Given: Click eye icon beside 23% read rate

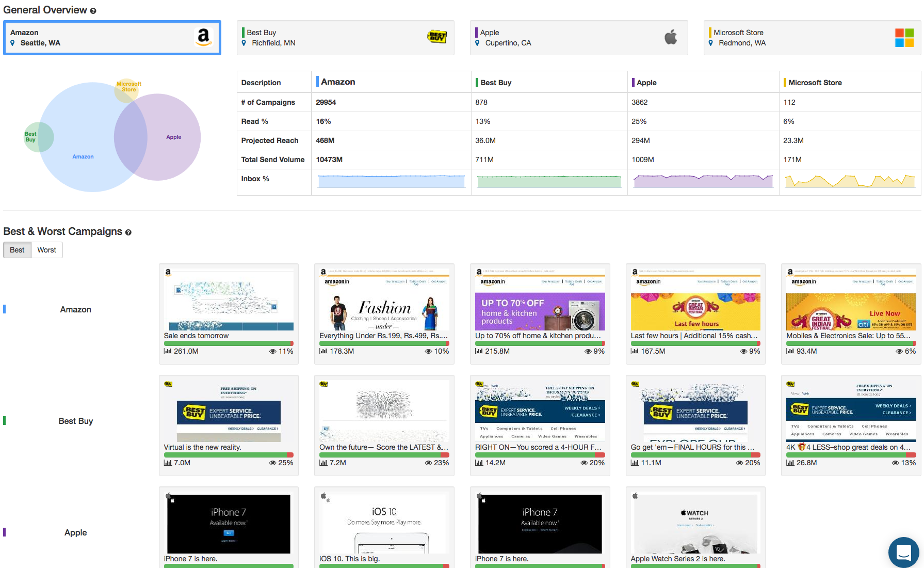Looking at the screenshot, I should (429, 463).
